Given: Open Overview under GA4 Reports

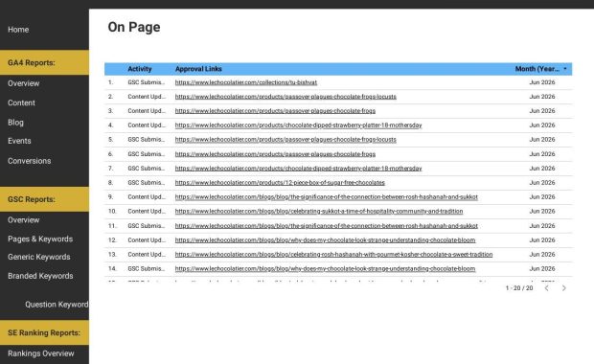Looking at the screenshot, I should (24, 83).
